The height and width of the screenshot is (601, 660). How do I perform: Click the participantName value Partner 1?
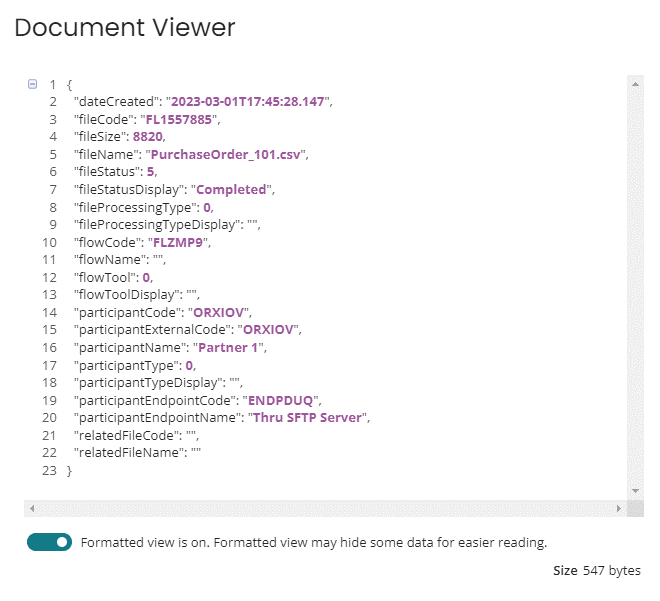click(228, 348)
